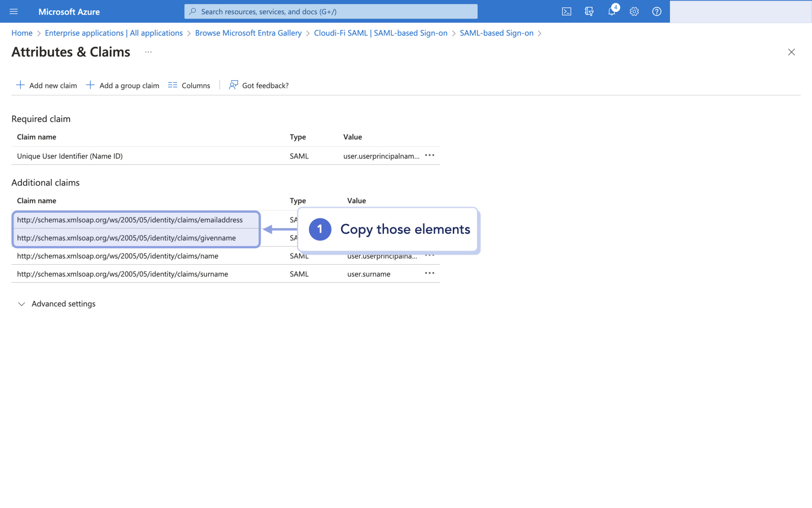The image size is (812, 508).
Task: Select the emailaddress claim row
Action: 130,220
